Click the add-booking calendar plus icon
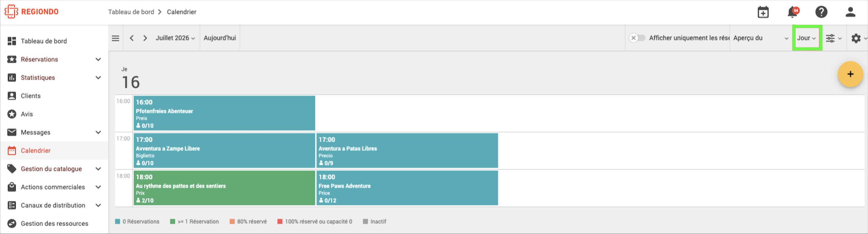868x234 pixels. [x=763, y=12]
